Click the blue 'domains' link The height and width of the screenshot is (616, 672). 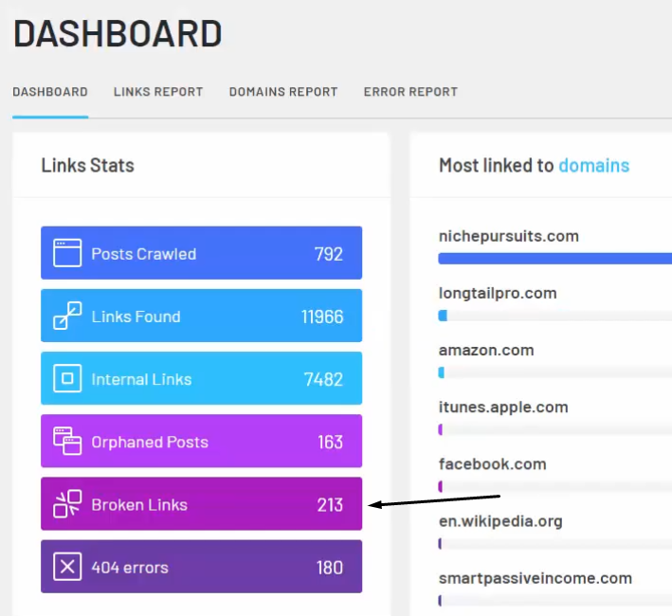point(593,166)
